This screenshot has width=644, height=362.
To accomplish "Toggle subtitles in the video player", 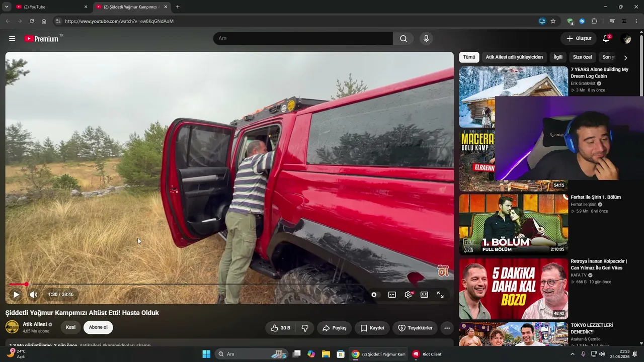I will coord(392,295).
